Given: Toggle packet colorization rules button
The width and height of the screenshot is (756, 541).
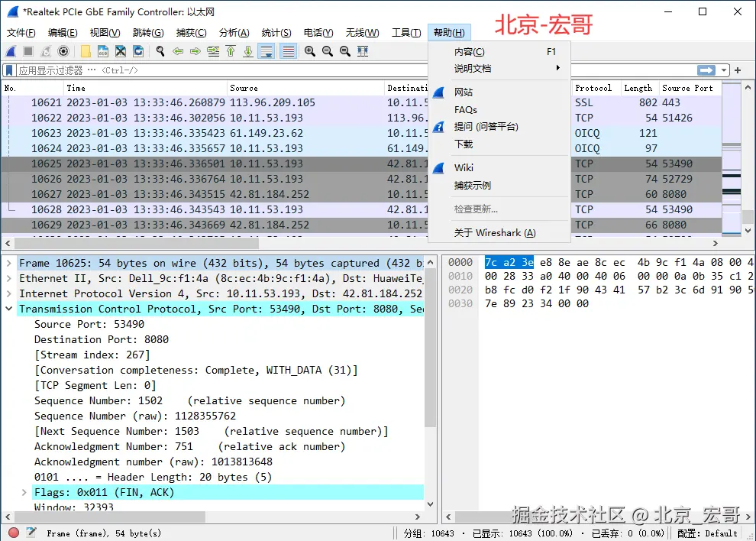Looking at the screenshot, I should [x=289, y=51].
